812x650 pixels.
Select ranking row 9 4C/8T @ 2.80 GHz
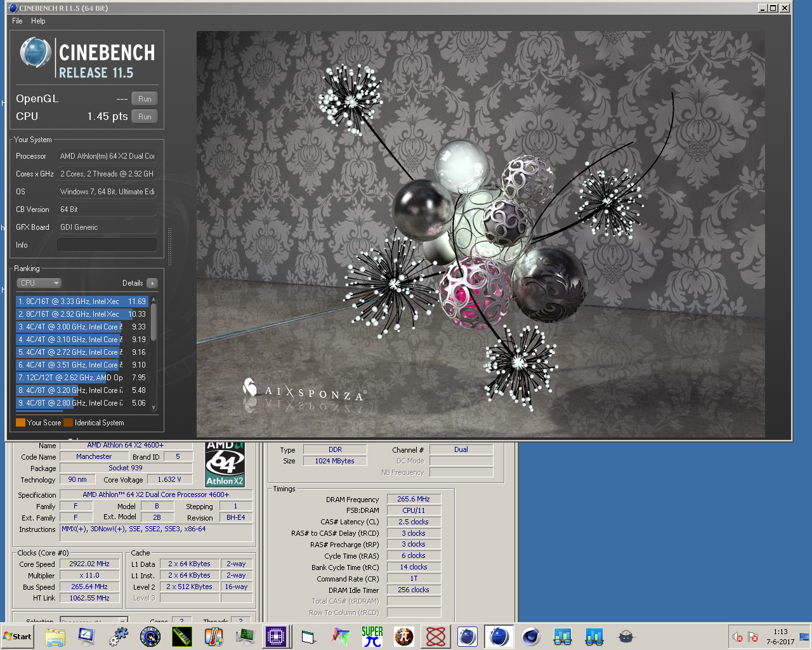pyautogui.click(x=82, y=403)
